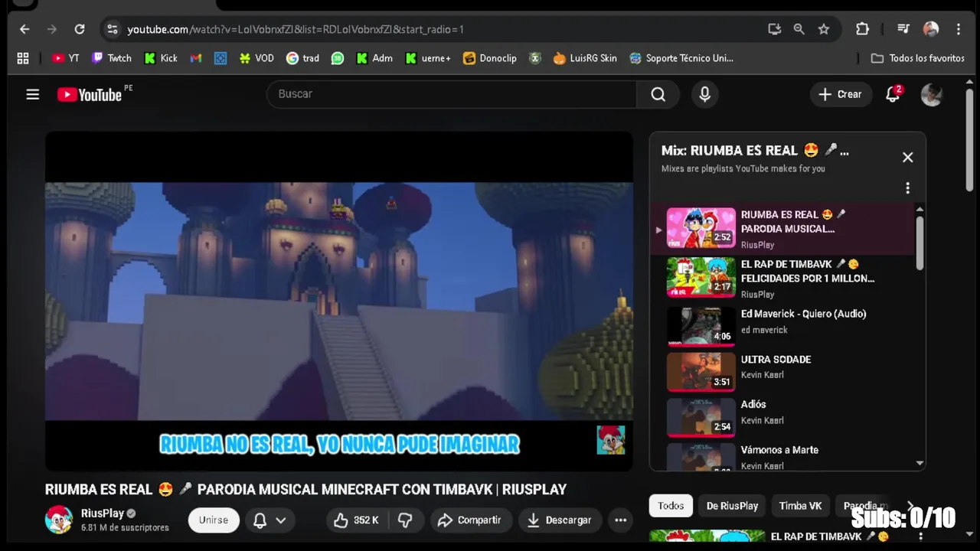Open the Gmail bookmark icon
The image size is (980, 551).
coord(196,58)
